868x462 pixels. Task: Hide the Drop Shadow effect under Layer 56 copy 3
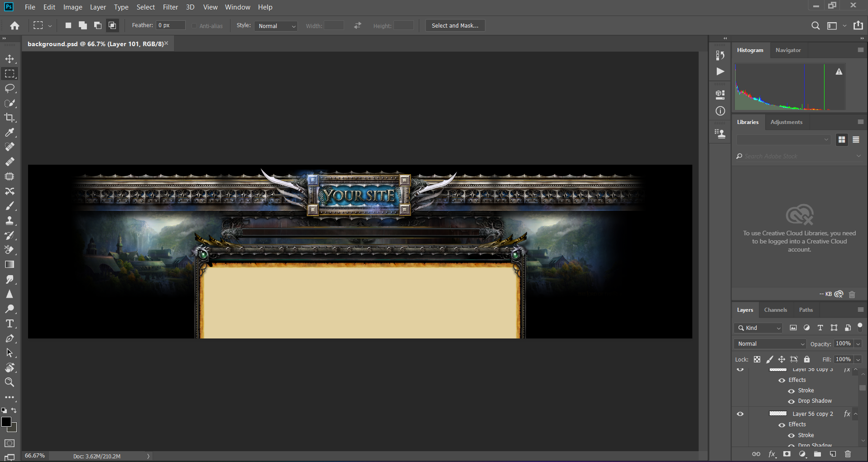pyautogui.click(x=791, y=401)
